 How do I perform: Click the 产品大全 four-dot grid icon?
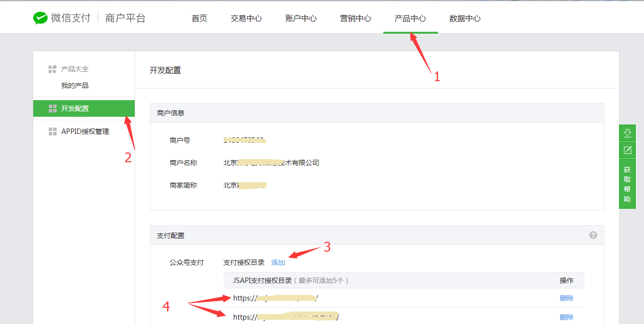point(51,69)
